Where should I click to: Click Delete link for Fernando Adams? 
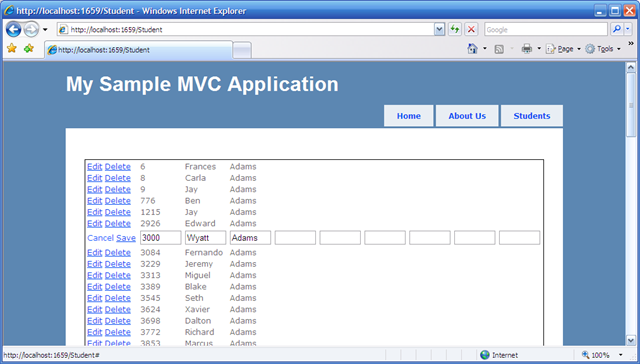[x=118, y=253]
